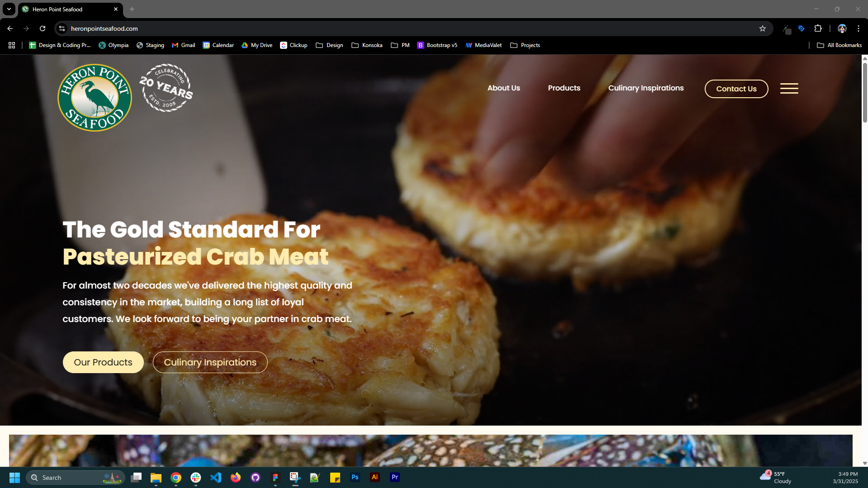Open the Chrome three-dot menu
Image resolution: width=868 pixels, height=488 pixels.
click(858, 28)
